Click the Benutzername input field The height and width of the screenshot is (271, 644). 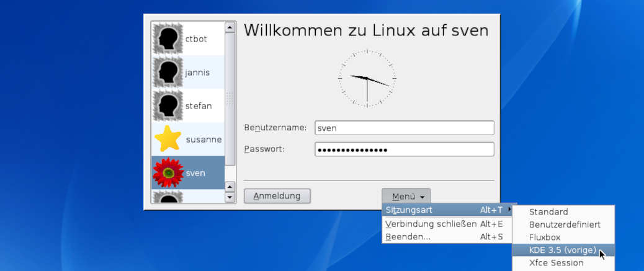404,128
